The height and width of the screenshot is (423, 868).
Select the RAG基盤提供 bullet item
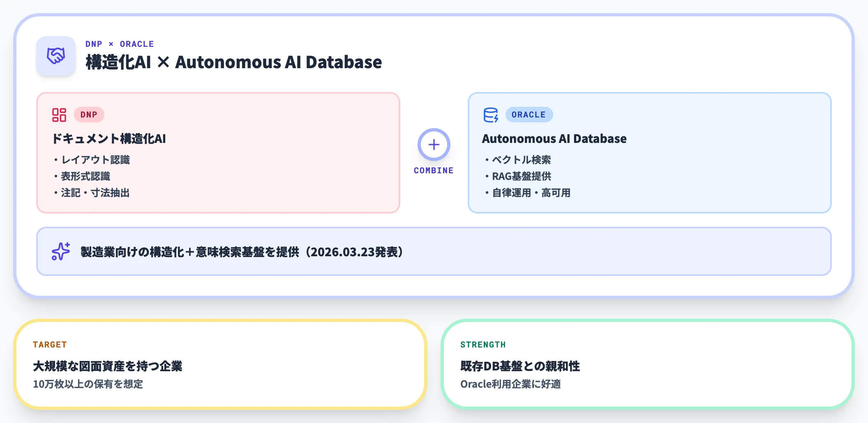[x=521, y=176]
